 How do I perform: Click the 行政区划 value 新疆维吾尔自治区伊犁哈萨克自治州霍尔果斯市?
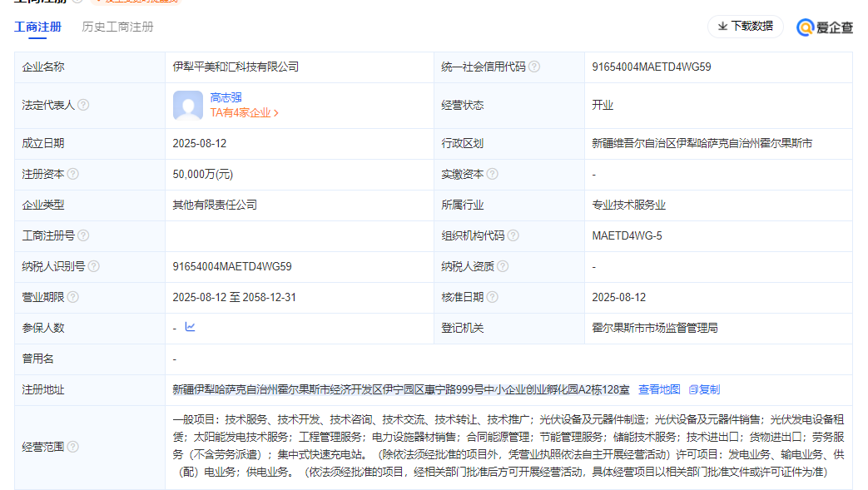pyautogui.click(x=702, y=143)
